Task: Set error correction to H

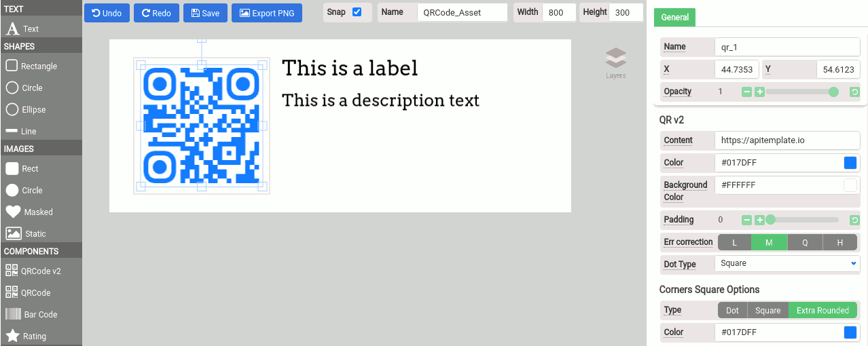Action: [840, 242]
